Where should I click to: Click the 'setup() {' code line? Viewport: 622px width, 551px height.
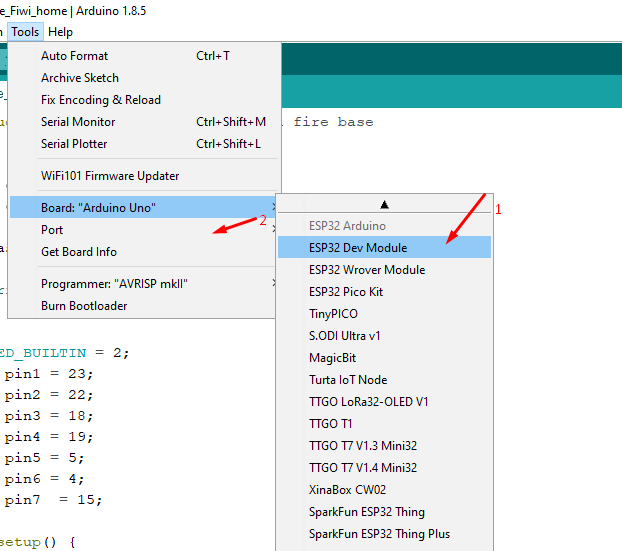[38, 542]
